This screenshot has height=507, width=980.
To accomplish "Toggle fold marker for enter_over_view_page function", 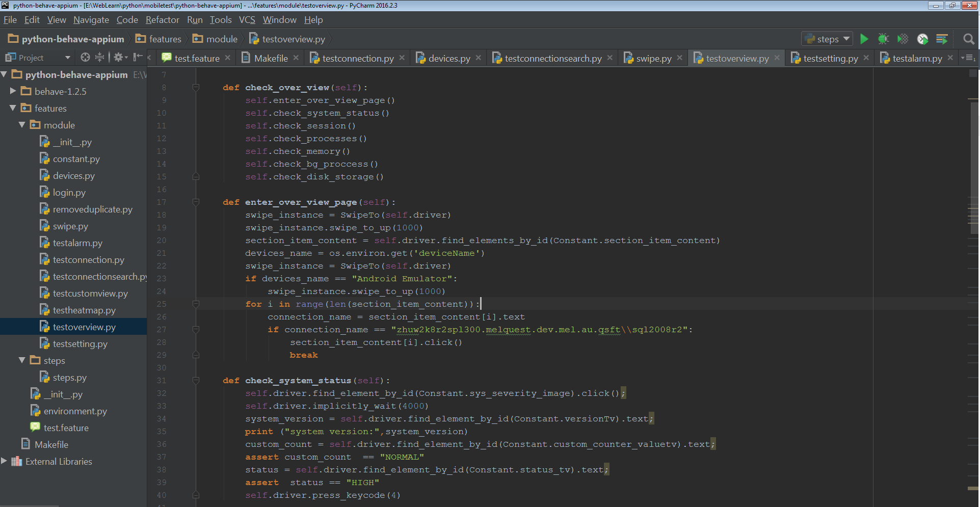I will click(x=196, y=202).
